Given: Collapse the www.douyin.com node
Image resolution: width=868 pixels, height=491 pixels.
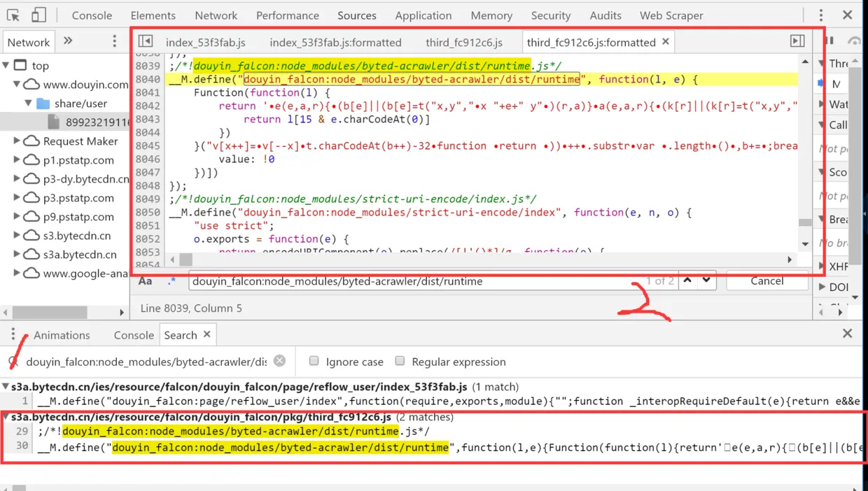Looking at the screenshot, I should click(17, 85).
